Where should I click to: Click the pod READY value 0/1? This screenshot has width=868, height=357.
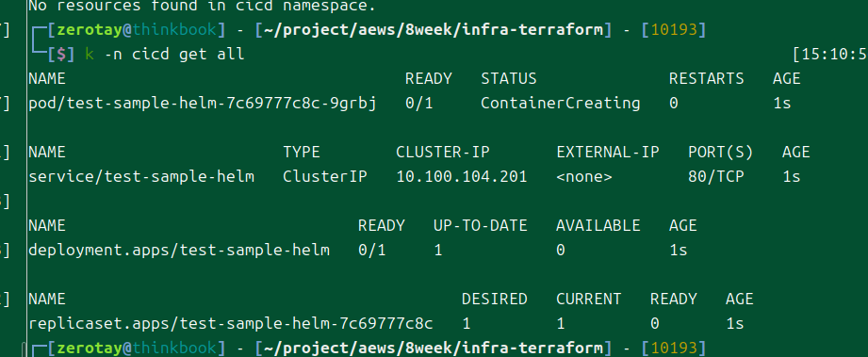tap(419, 104)
